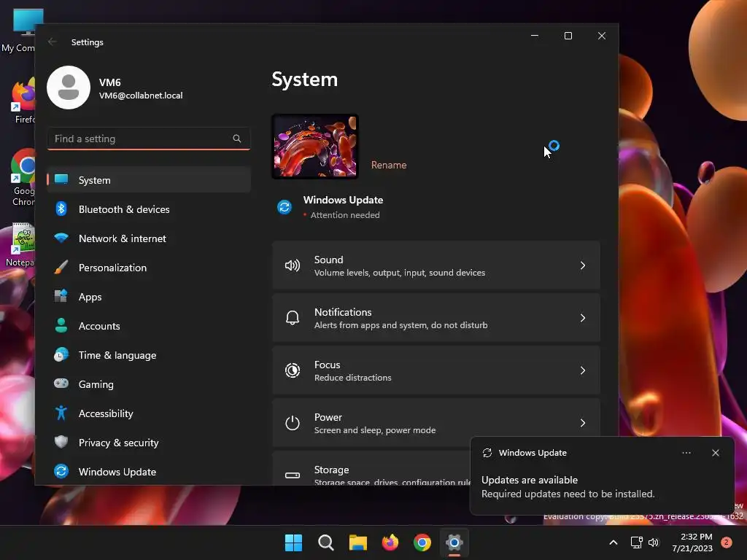Screen dimensions: 747x560
Task: Click the Windows Update sync icon in sidebar
Action: [61, 471]
